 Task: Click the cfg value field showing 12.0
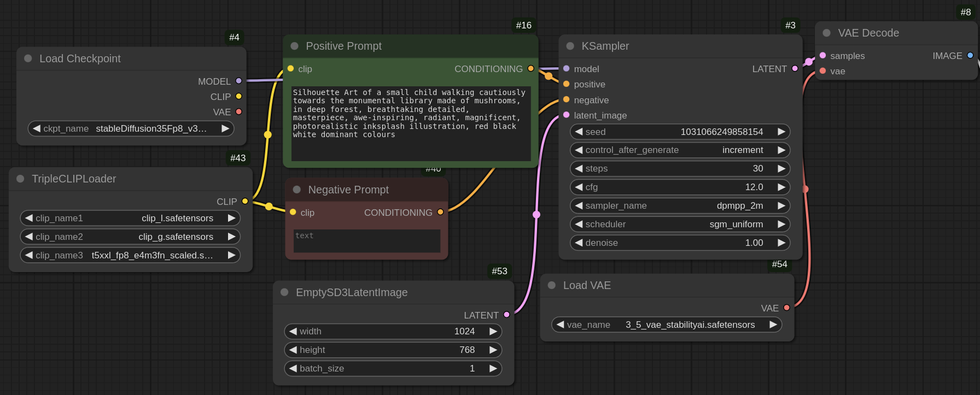pos(754,187)
